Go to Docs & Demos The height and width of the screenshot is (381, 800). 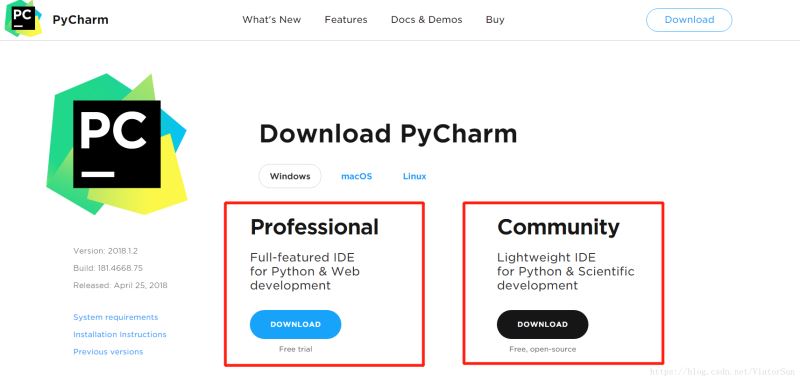click(427, 20)
